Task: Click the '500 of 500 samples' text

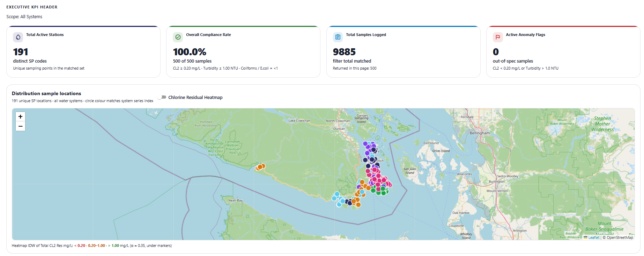Action: 192,61
